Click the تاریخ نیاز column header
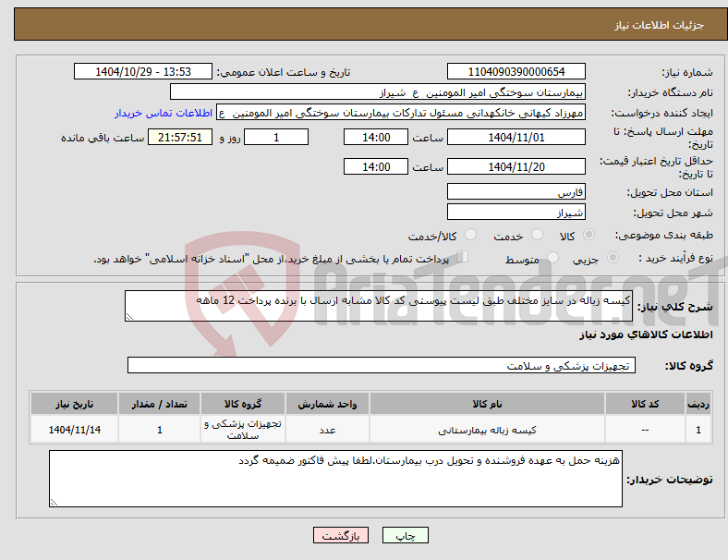Screen dimensions: 728x560 click(x=74, y=404)
